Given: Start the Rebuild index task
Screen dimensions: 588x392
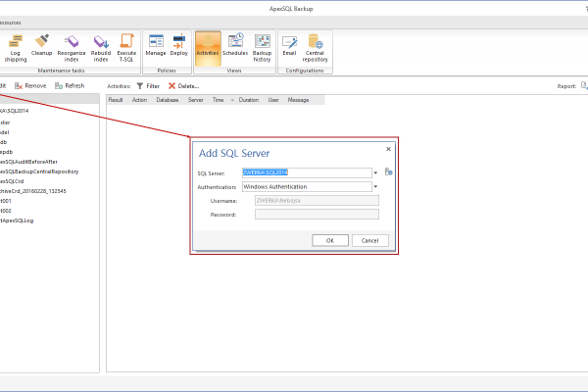Looking at the screenshot, I should (101, 48).
